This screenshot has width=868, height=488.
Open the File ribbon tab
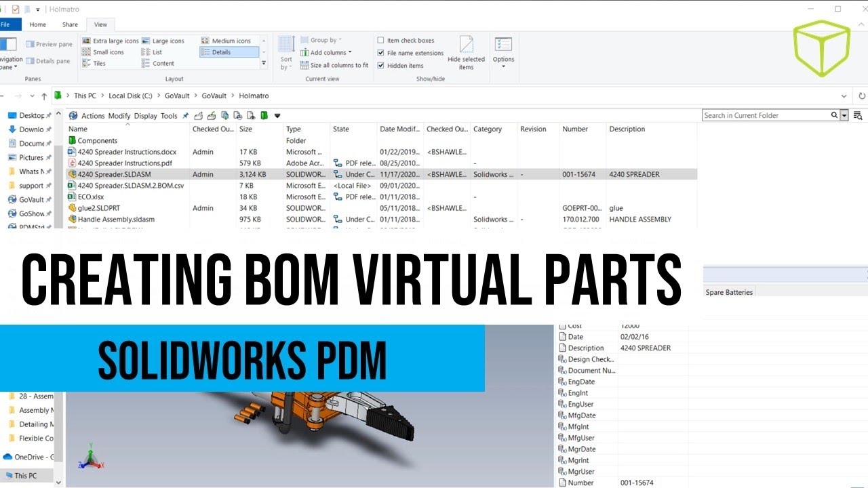coord(9,24)
